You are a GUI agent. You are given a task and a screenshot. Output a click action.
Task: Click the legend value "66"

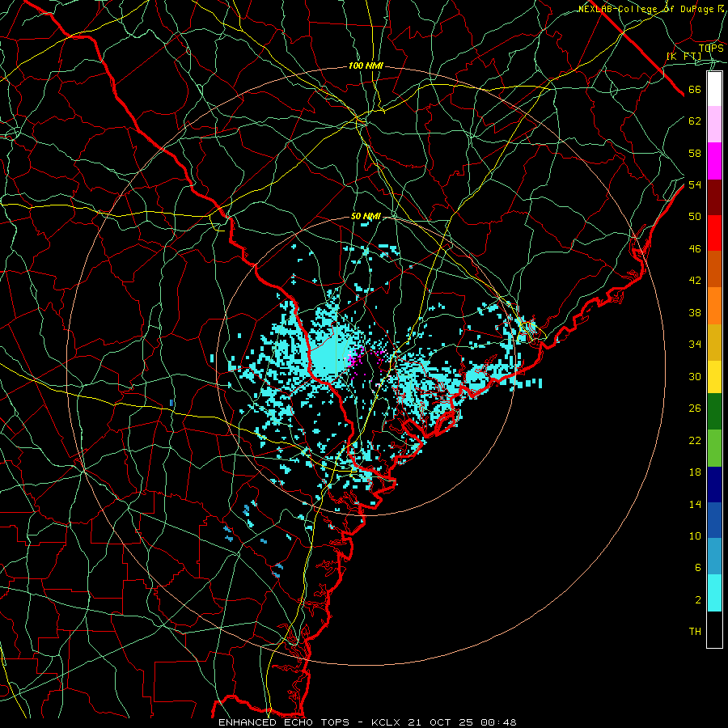(x=695, y=90)
